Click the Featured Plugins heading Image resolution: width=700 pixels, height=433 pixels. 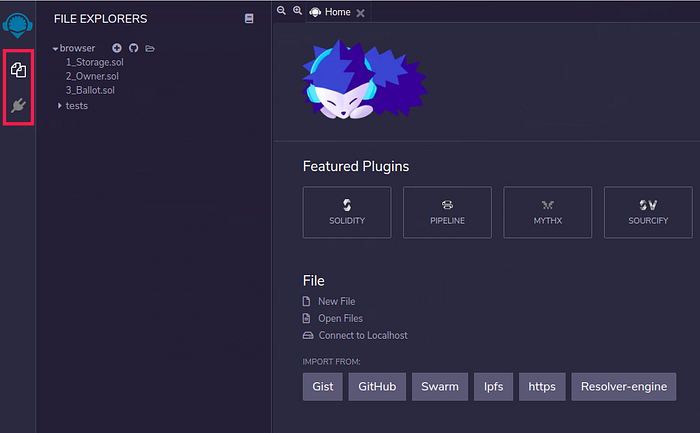[356, 166]
